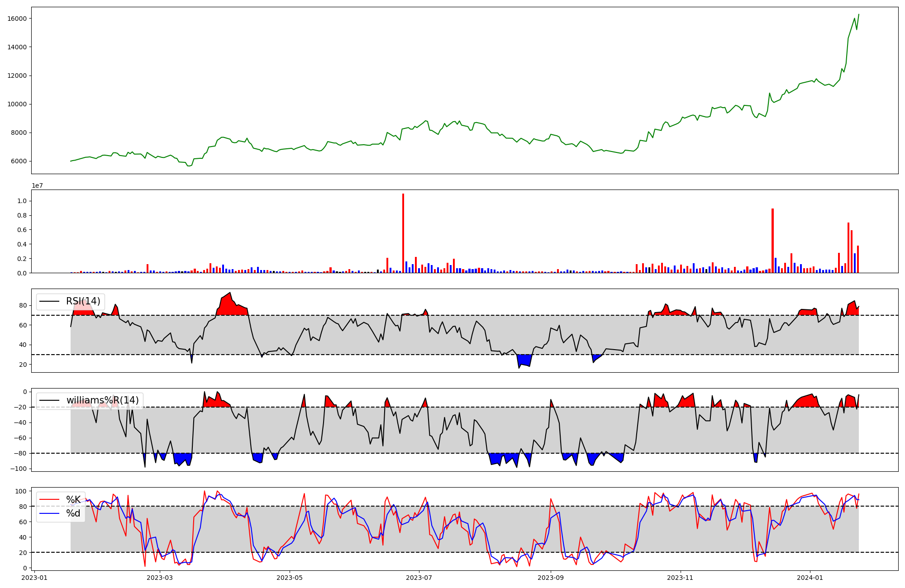The width and height of the screenshot is (905, 588).
Task: Select the %d legend entry
Action: [x=73, y=513]
